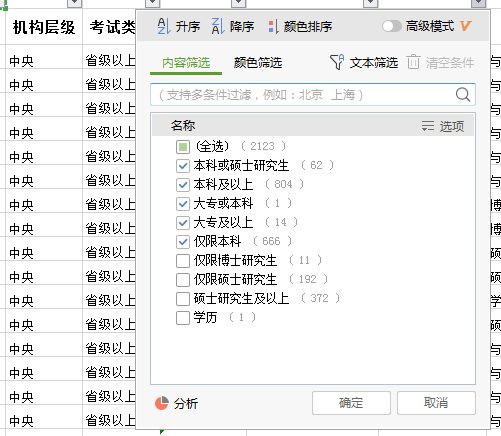Select the 内容筛选 tab
This screenshot has width=501, height=436.
click(x=186, y=63)
